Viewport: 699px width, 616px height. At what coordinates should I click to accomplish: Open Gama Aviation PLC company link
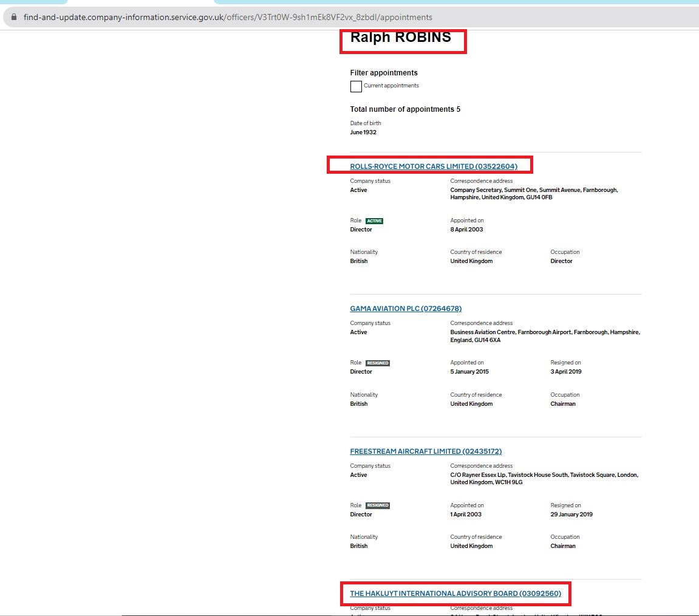pyautogui.click(x=406, y=309)
